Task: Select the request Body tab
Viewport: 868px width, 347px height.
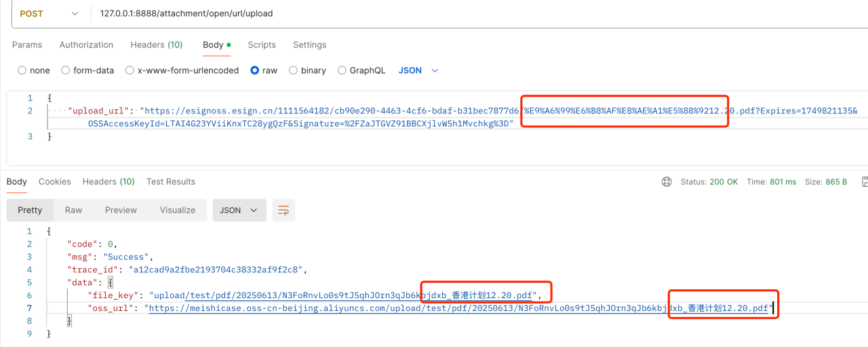Action: tap(217, 45)
